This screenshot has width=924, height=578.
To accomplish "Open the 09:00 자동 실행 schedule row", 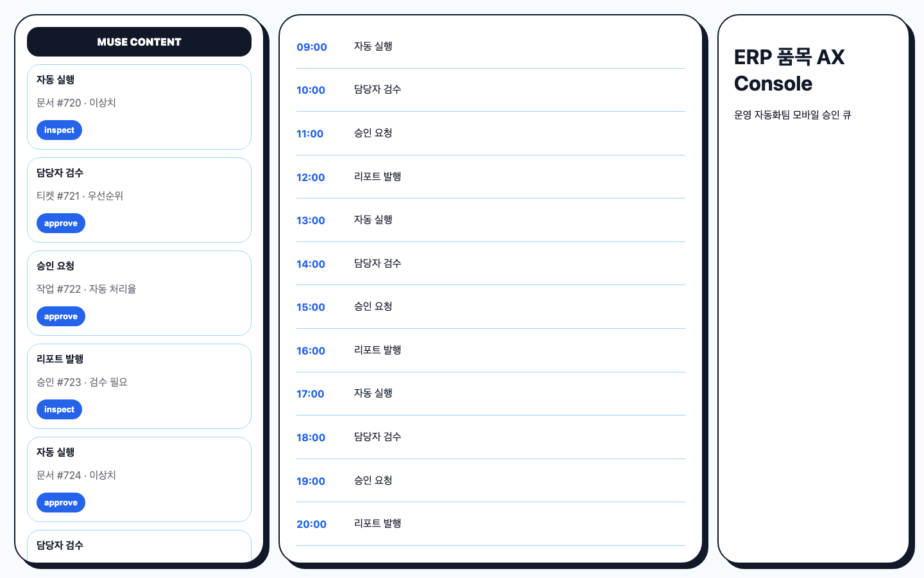I will (x=491, y=47).
